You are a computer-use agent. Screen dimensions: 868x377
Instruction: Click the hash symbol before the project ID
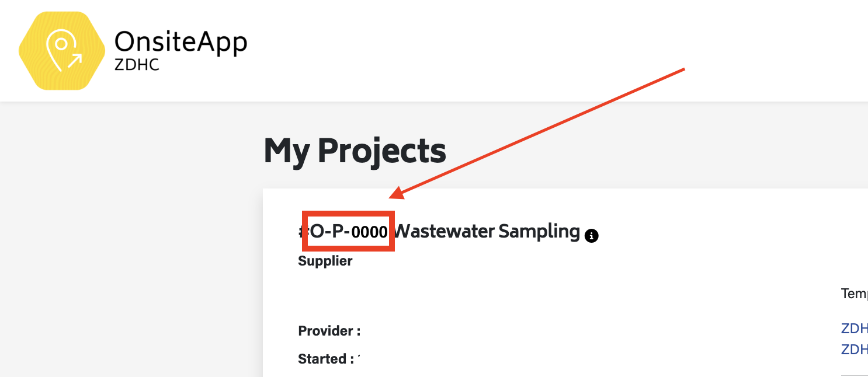point(303,232)
